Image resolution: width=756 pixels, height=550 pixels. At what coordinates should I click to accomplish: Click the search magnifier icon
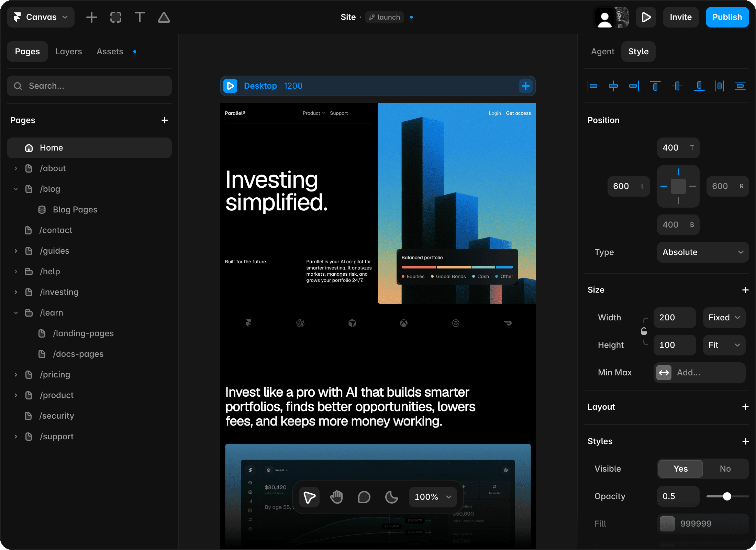pyautogui.click(x=18, y=86)
